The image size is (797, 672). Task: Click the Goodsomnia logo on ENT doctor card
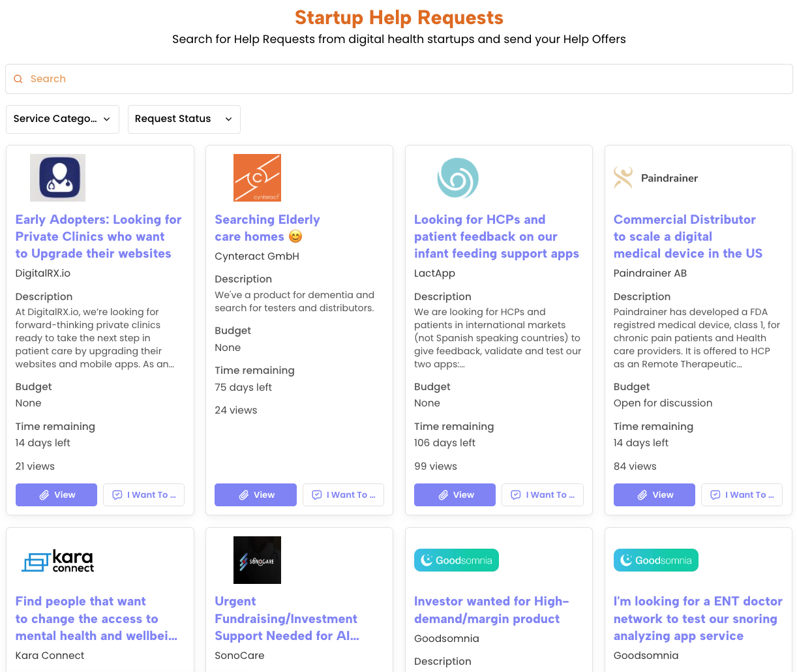click(655, 560)
